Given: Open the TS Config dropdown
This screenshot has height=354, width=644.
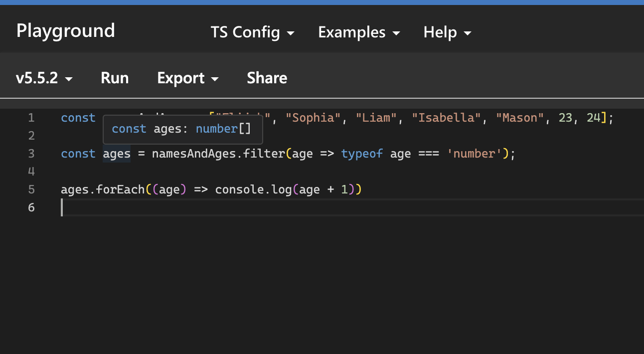Looking at the screenshot, I should tap(245, 32).
